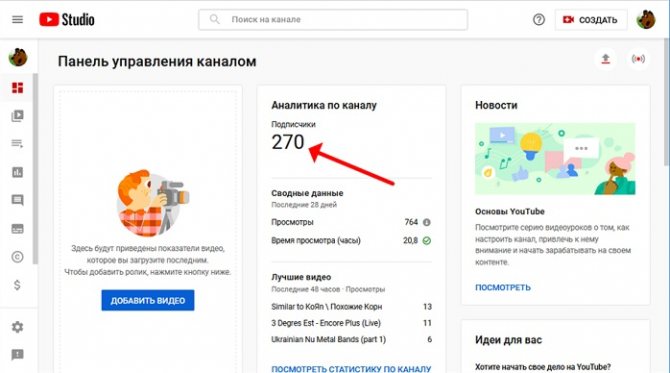Viewport: 670px width, 373px height.
Task: Open the Playlists icon in sidebar
Action: pos(18,144)
